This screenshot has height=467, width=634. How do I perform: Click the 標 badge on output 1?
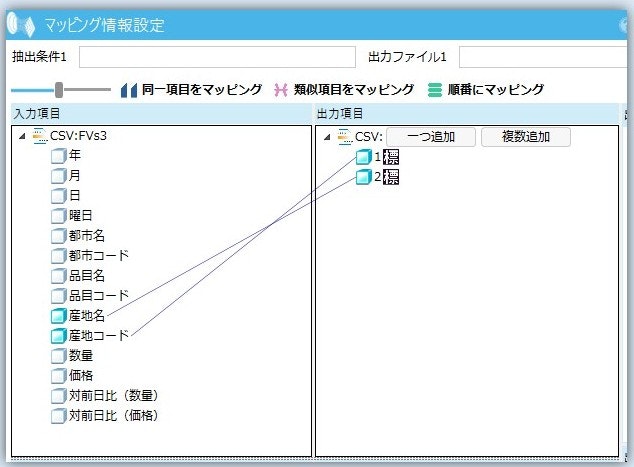click(x=391, y=157)
